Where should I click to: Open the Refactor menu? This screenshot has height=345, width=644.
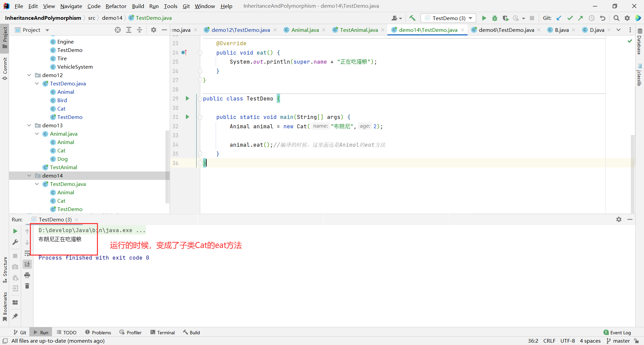[x=116, y=6]
